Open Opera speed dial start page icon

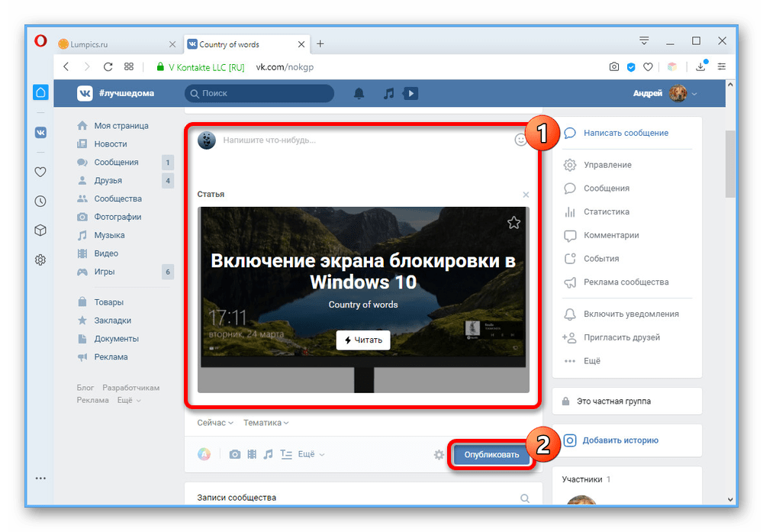point(41,92)
